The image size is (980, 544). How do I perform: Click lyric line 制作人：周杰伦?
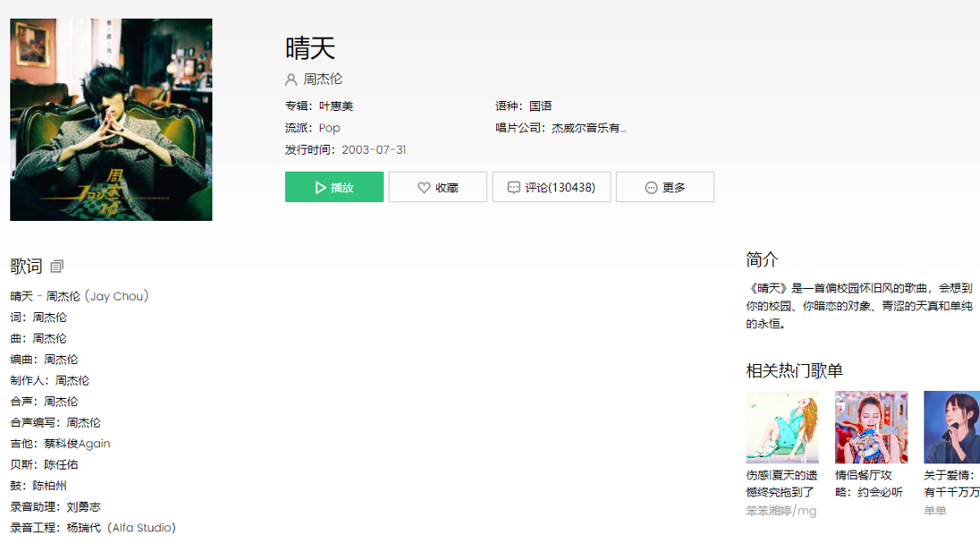[x=49, y=381]
